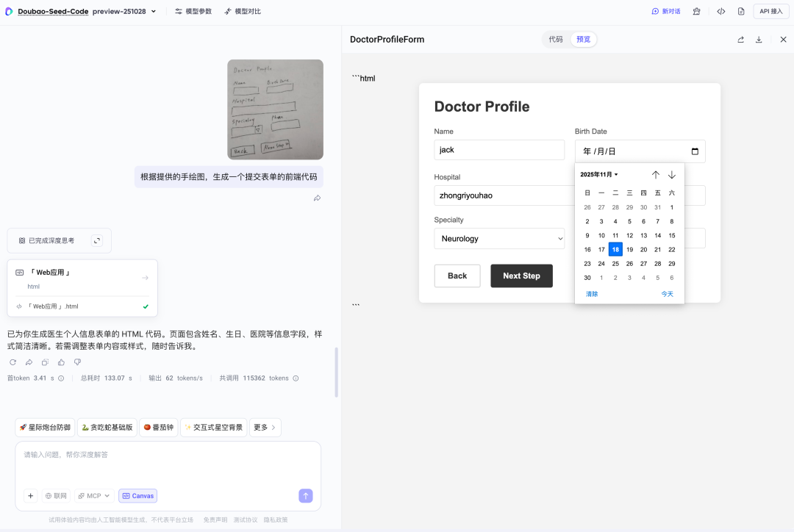Click the download icon in the DoctorProfileForm header

(x=759, y=40)
